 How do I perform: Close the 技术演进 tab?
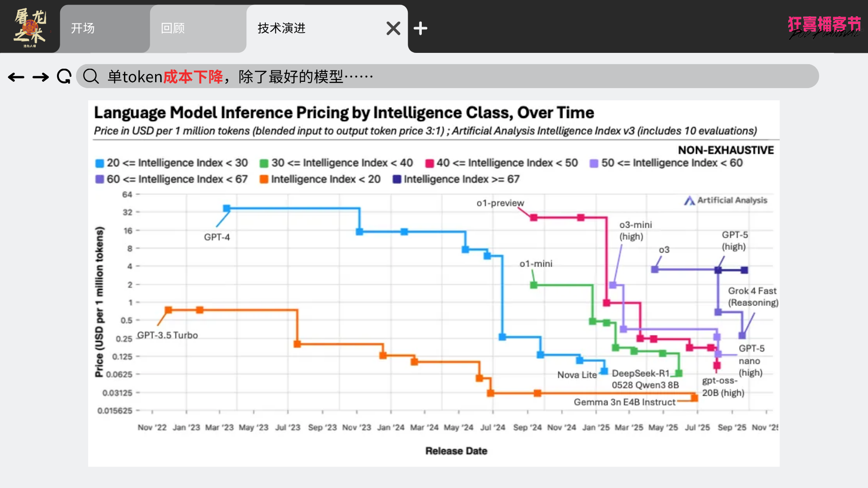(393, 28)
